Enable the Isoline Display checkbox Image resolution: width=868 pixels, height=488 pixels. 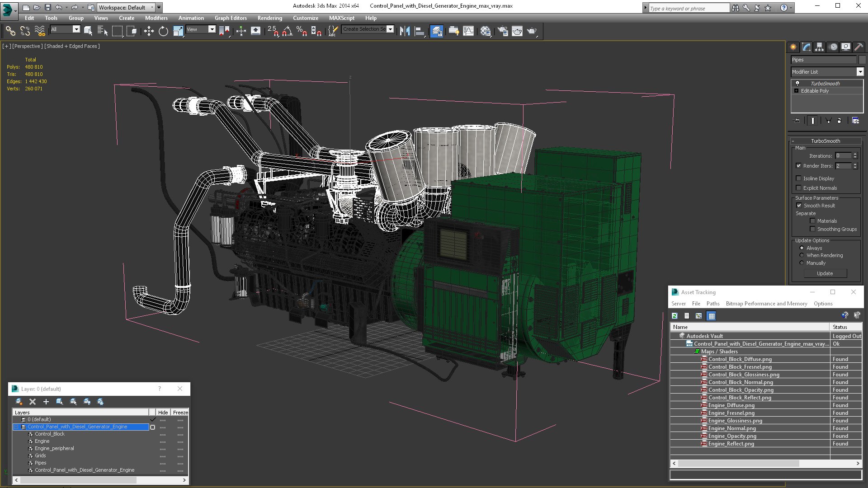pyautogui.click(x=798, y=178)
